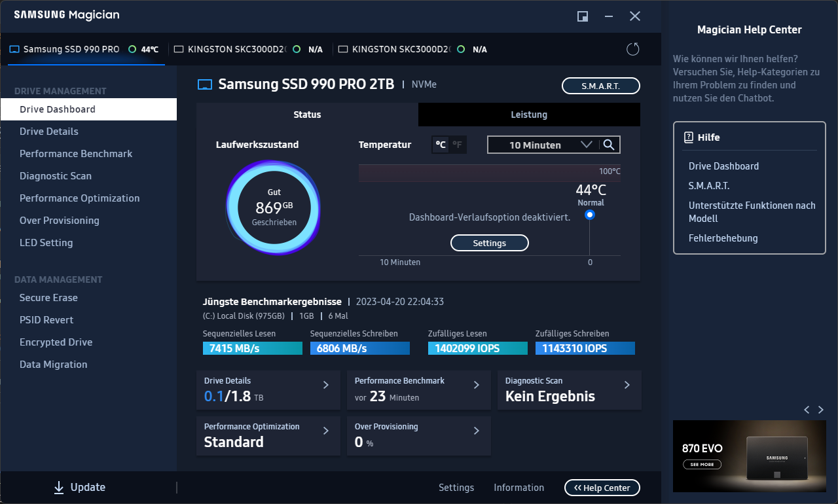This screenshot has width=838, height=504.
Task: Click the Hilfe book icon in Help Center
Action: pos(688,137)
